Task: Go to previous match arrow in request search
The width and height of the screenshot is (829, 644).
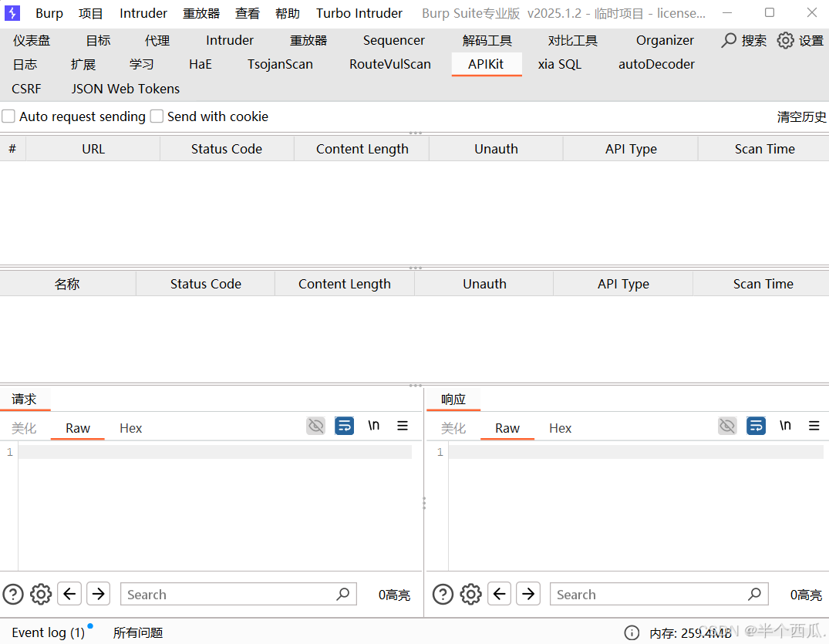Action: (x=69, y=594)
